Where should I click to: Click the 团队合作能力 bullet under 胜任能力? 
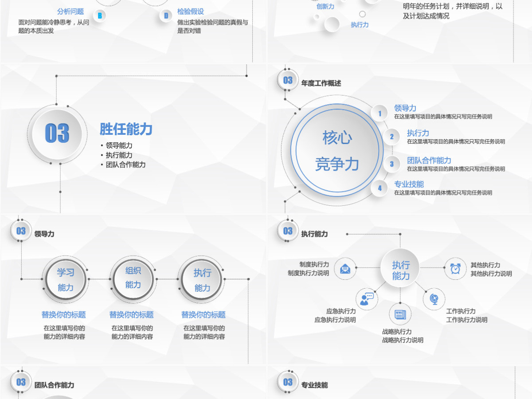click(x=126, y=164)
